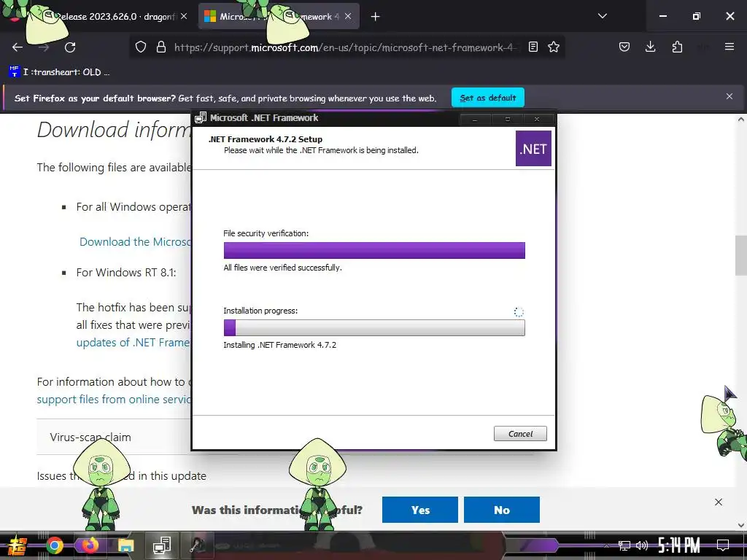Image resolution: width=747 pixels, height=560 pixels.
Task: Click the page vertical scrollbar thumb
Action: pos(741,255)
